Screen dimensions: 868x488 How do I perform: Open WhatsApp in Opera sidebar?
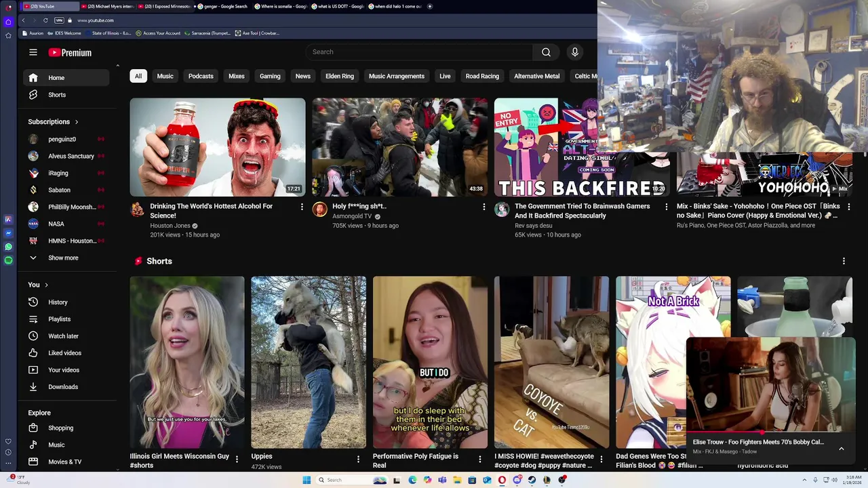point(8,247)
